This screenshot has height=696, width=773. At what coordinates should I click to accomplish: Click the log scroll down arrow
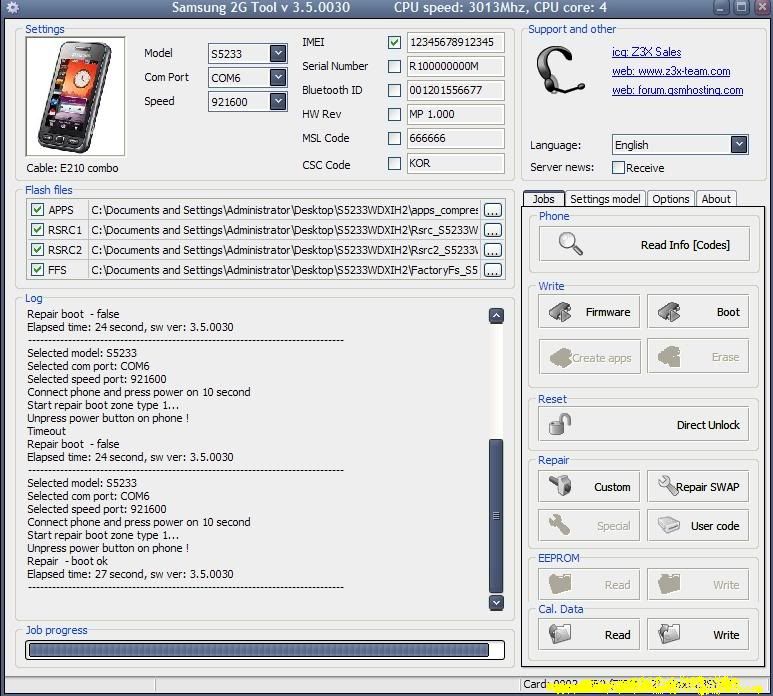[x=496, y=602]
